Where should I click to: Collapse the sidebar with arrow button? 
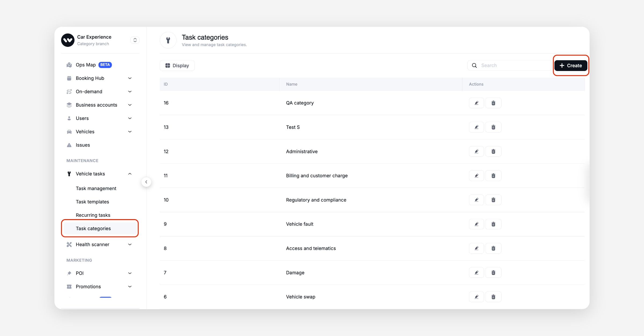[x=146, y=182]
